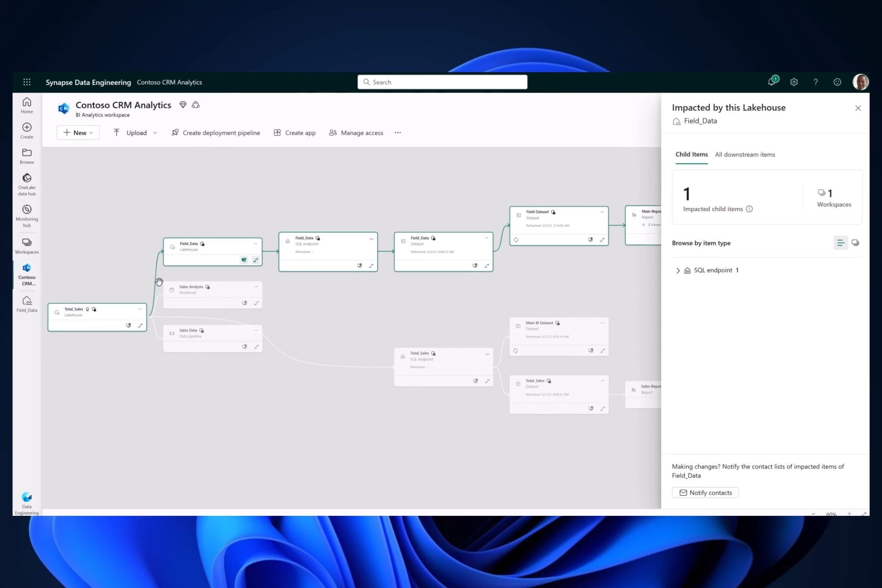Open more workspace toolbar options
This screenshot has height=588, width=882.
(x=398, y=133)
